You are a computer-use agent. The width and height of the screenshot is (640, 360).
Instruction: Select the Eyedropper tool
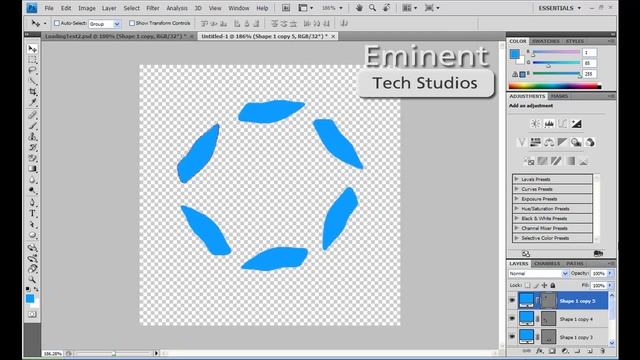coord(32,102)
